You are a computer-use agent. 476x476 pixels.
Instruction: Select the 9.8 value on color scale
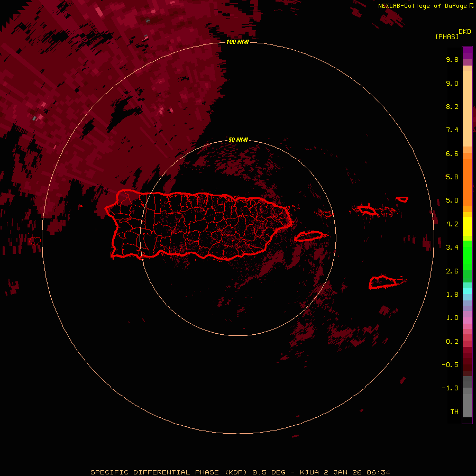click(452, 59)
